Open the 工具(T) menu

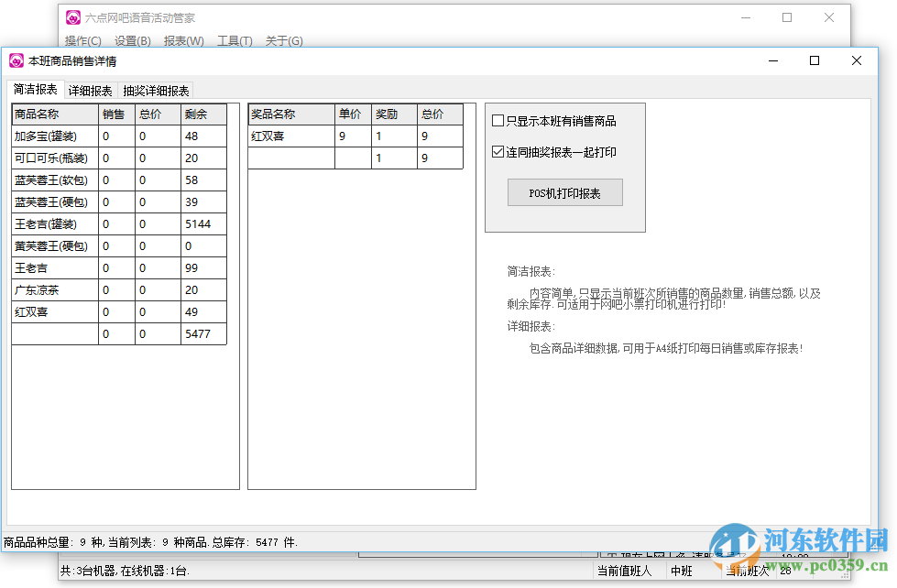(235, 40)
